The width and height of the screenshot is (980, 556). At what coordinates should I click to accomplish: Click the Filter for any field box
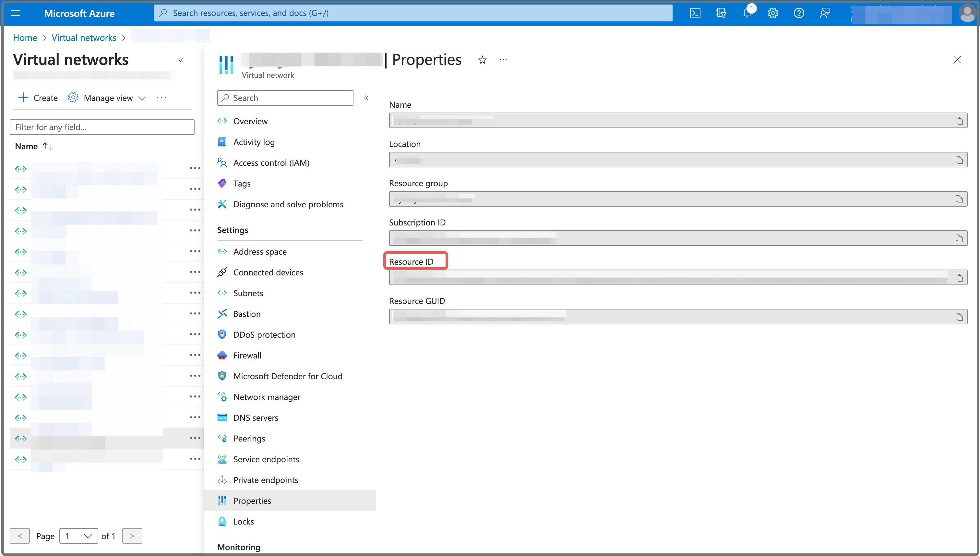click(x=102, y=127)
